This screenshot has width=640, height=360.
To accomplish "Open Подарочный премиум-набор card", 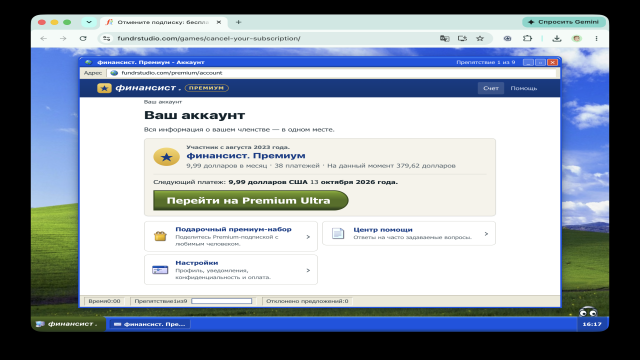I will tap(231, 236).
